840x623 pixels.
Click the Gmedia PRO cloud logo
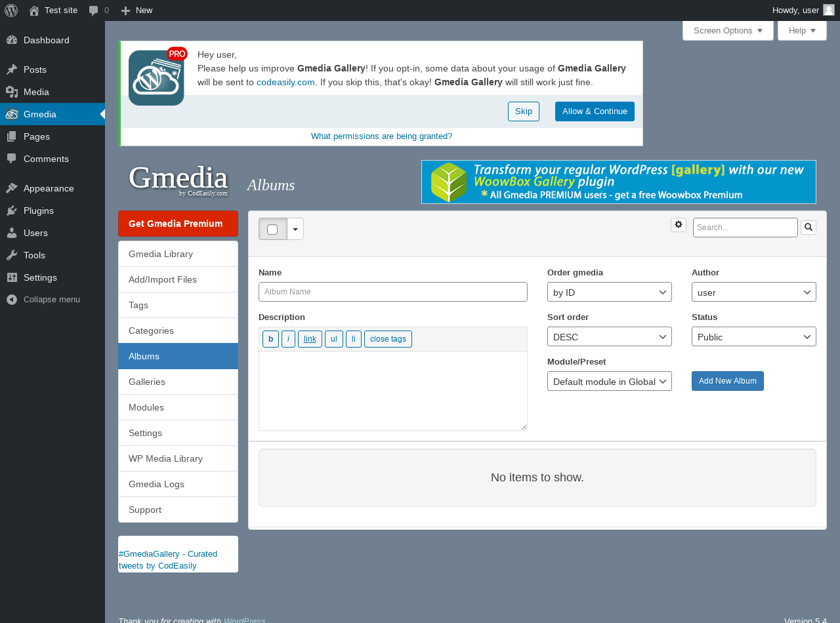(157, 76)
